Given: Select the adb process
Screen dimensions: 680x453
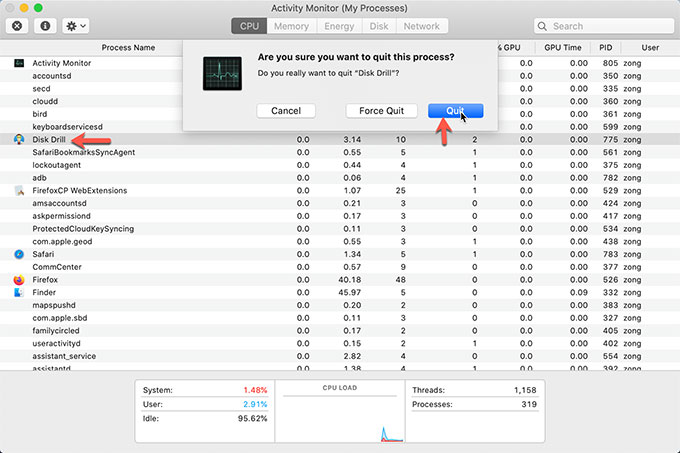Looking at the screenshot, I should click(x=39, y=178).
